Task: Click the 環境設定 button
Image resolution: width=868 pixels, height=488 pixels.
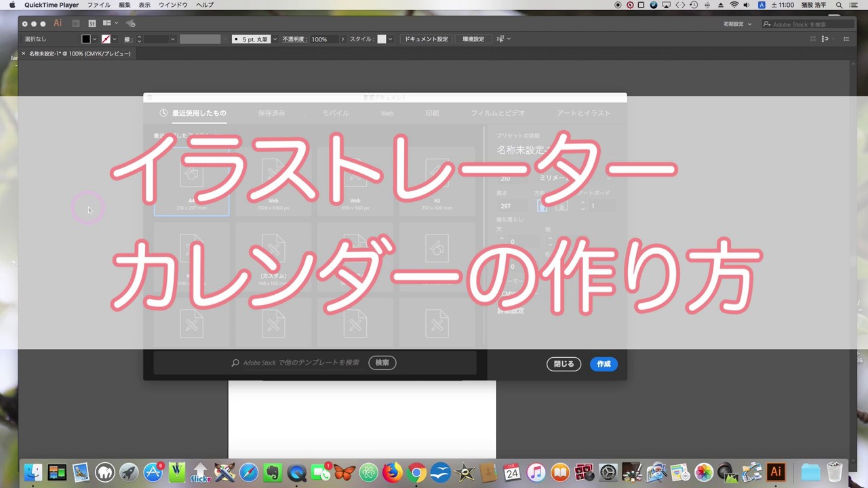Action: (473, 39)
